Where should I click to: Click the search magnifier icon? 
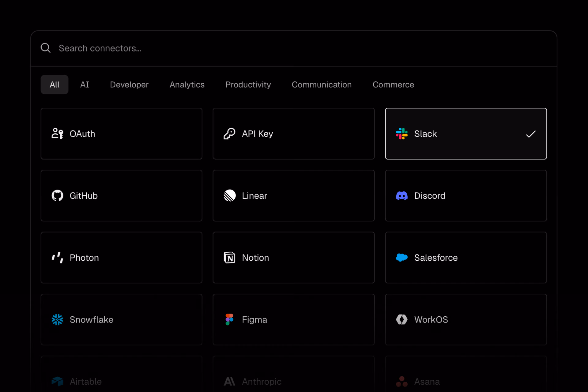pyautogui.click(x=46, y=48)
